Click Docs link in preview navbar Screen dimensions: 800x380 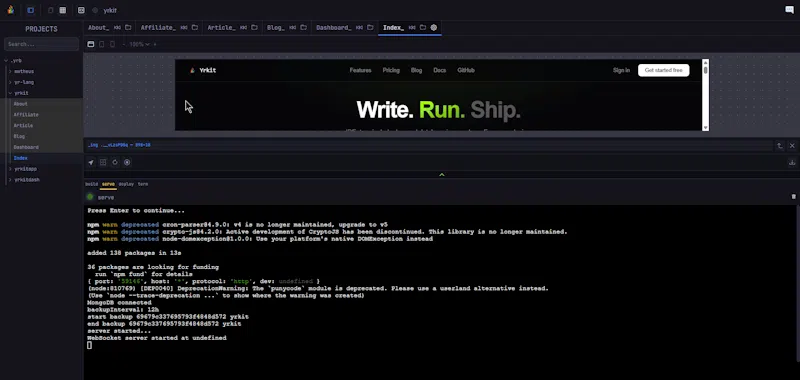[x=439, y=70]
